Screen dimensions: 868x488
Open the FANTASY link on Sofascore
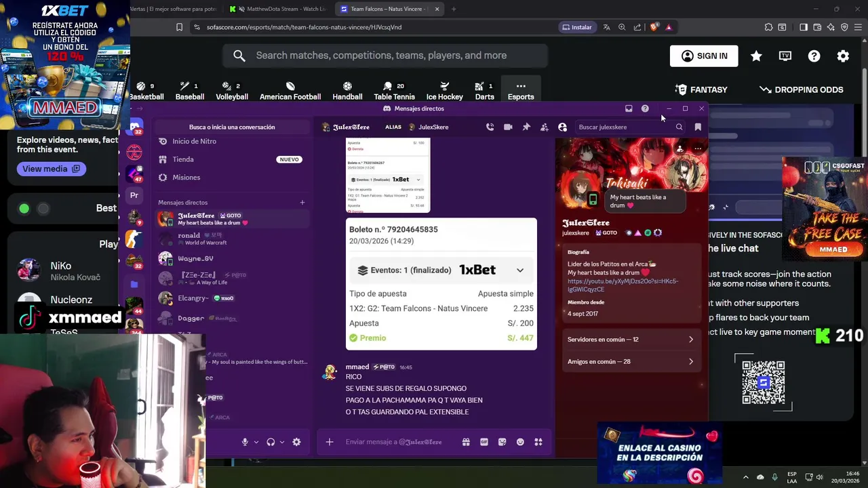(x=701, y=89)
